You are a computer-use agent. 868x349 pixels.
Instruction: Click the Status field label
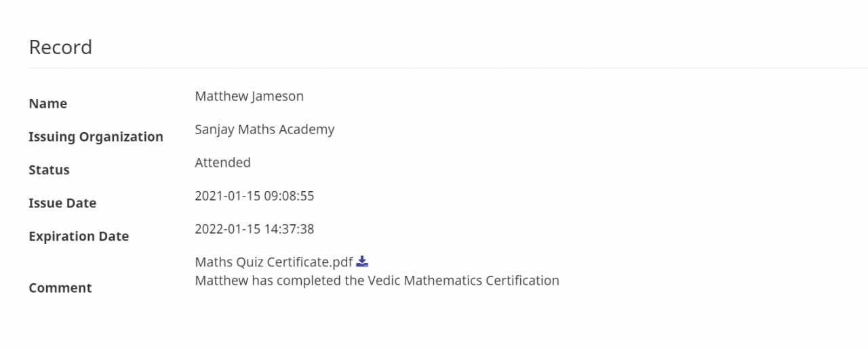pyautogui.click(x=49, y=170)
